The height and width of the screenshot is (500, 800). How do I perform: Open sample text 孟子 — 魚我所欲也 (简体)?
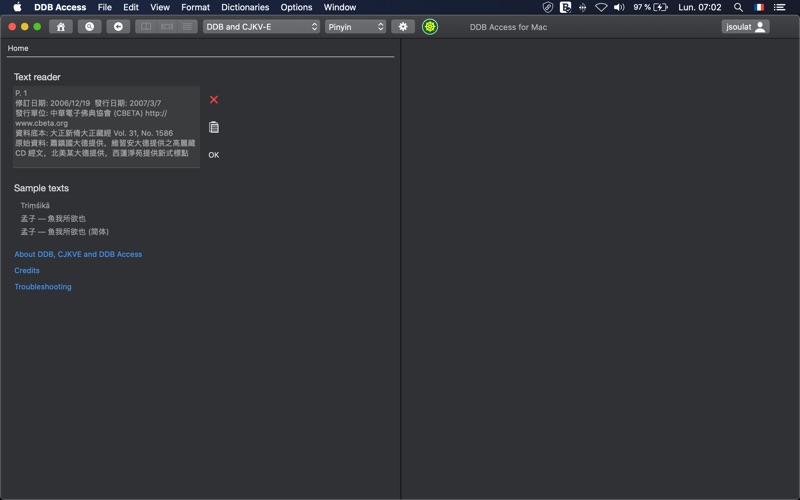coord(64,232)
